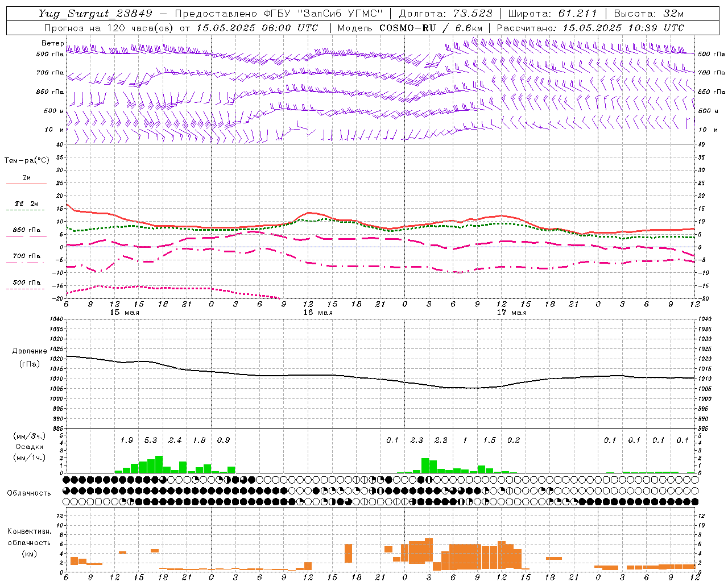Image resolution: width=728 pixels, height=582 pixels.
Task: Click the Td 2м dew point legend entry
Action: click(x=27, y=203)
